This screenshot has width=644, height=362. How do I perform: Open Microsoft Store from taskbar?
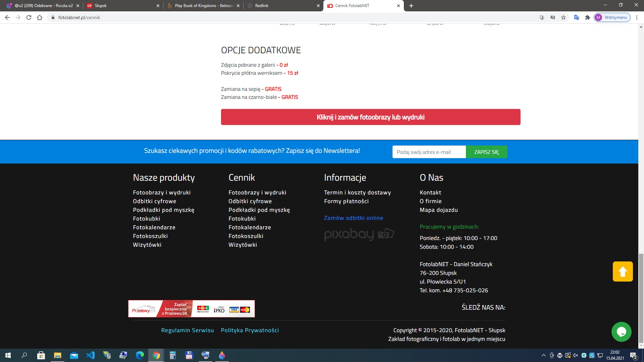(x=41, y=355)
